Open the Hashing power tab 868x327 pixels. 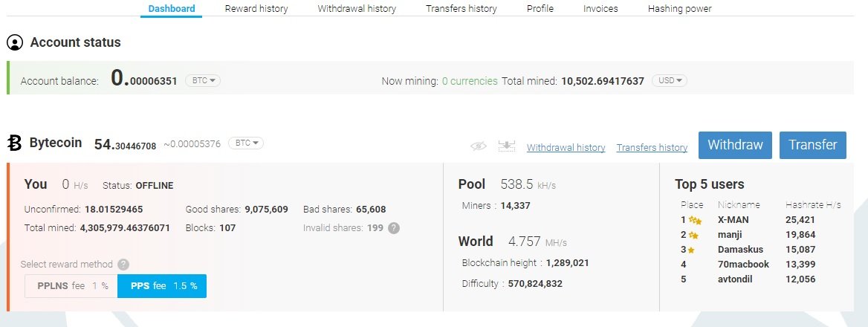(x=679, y=9)
